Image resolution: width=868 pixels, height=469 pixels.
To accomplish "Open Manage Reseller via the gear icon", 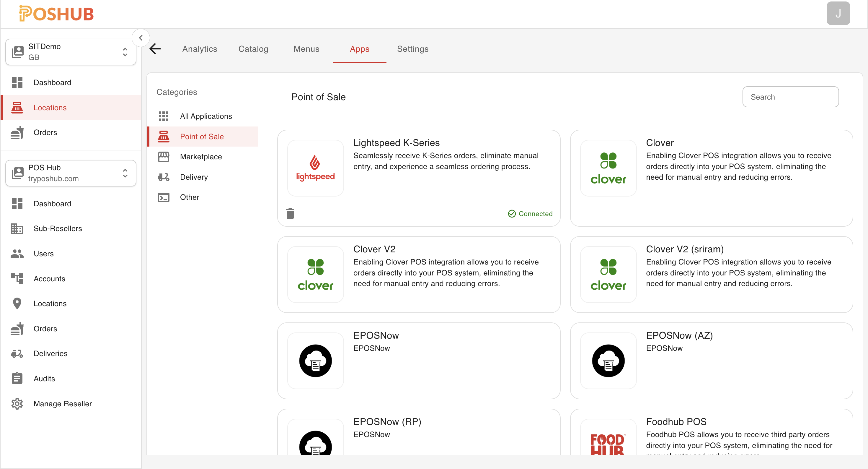I will tap(17, 404).
